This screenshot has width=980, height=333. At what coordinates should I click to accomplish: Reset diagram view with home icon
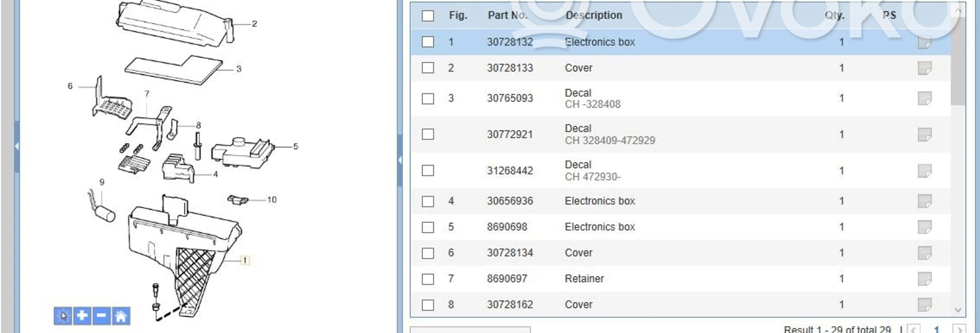[121, 316]
